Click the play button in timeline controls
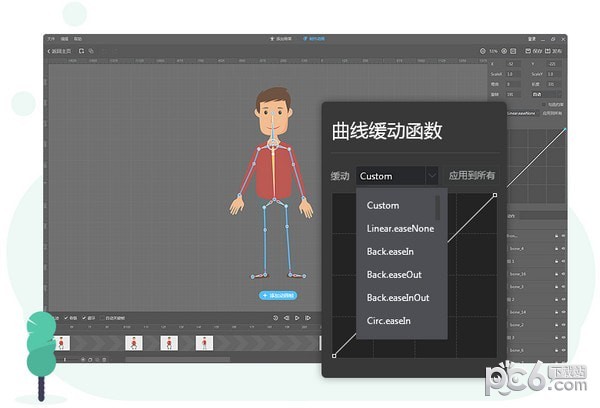Image resolution: width=600 pixels, height=408 pixels. (297, 318)
